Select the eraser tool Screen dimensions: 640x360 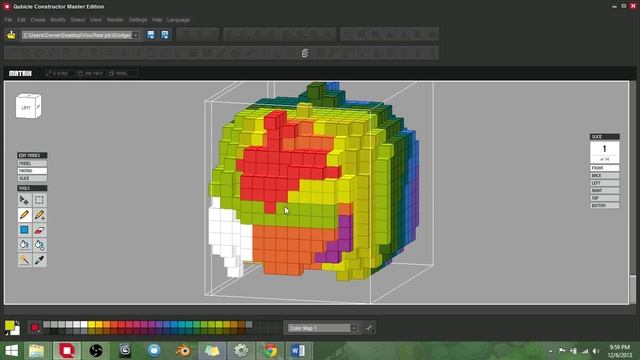(39, 230)
